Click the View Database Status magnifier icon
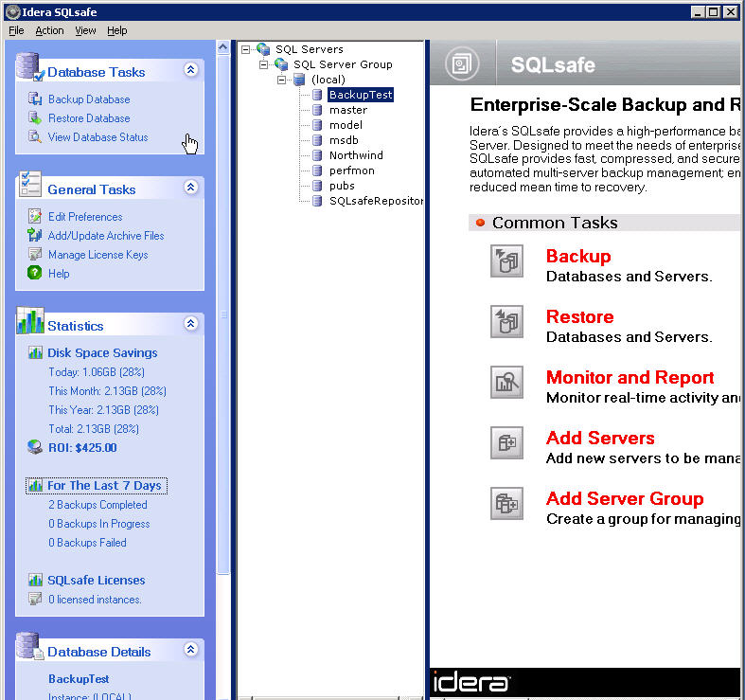 pos(35,137)
